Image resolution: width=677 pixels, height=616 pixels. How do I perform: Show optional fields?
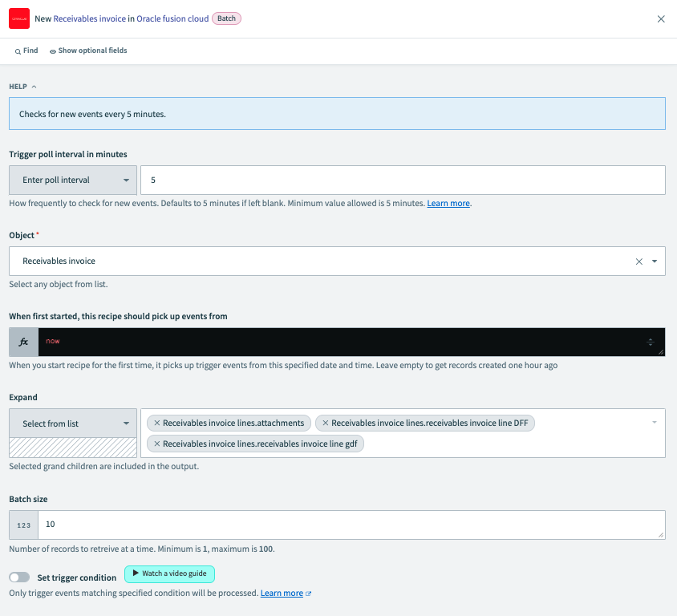[88, 51]
